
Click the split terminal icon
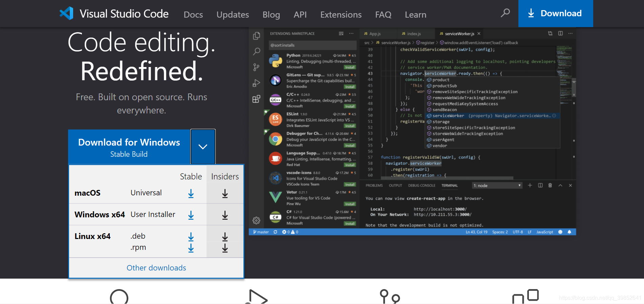point(540,185)
